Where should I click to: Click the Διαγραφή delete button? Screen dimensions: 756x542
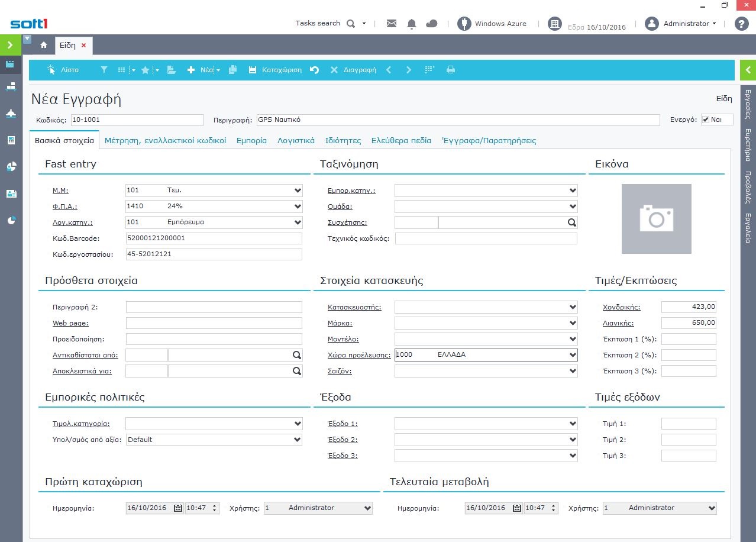pyautogui.click(x=353, y=70)
